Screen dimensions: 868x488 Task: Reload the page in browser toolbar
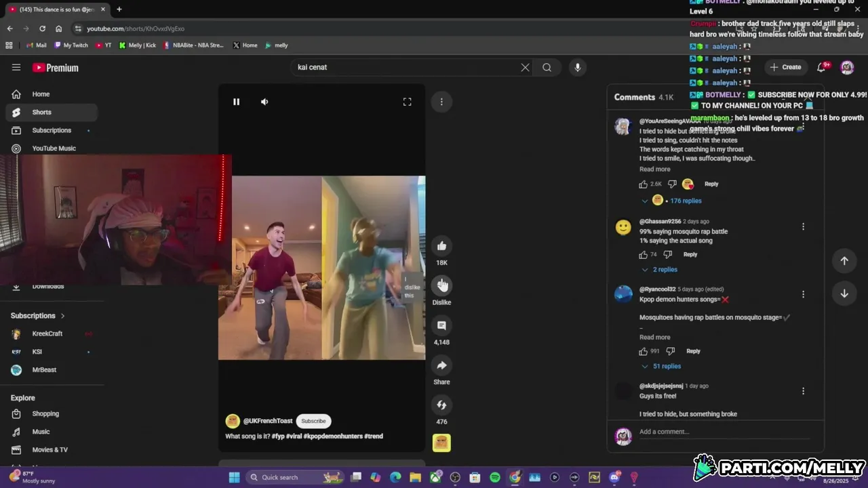pos(42,28)
